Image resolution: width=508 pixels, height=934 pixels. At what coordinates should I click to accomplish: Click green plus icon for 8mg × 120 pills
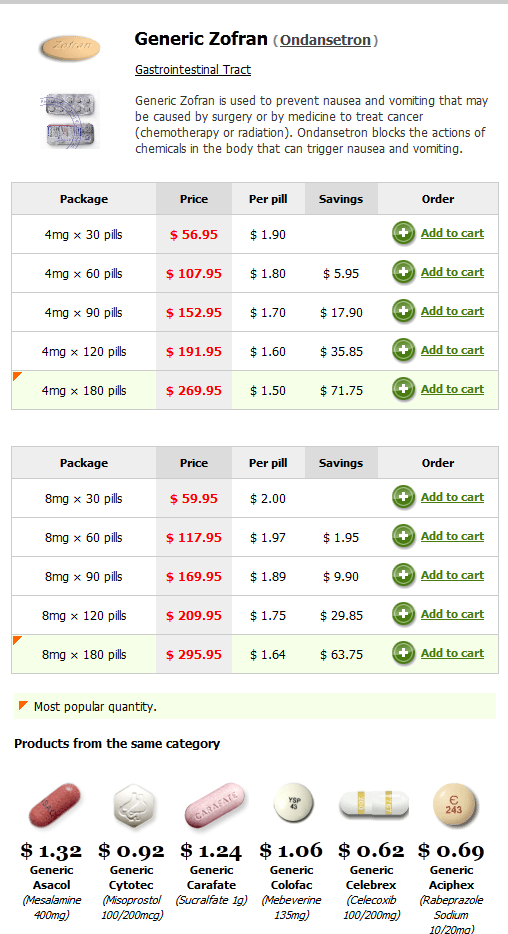403,615
